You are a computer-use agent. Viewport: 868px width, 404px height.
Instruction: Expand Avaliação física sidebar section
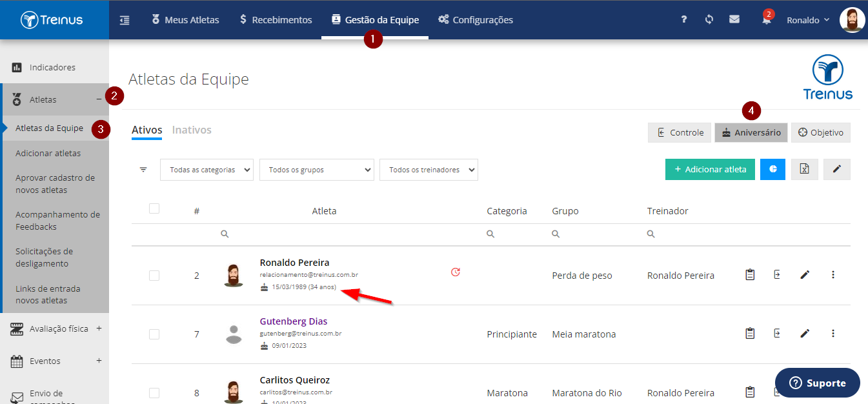click(99, 328)
